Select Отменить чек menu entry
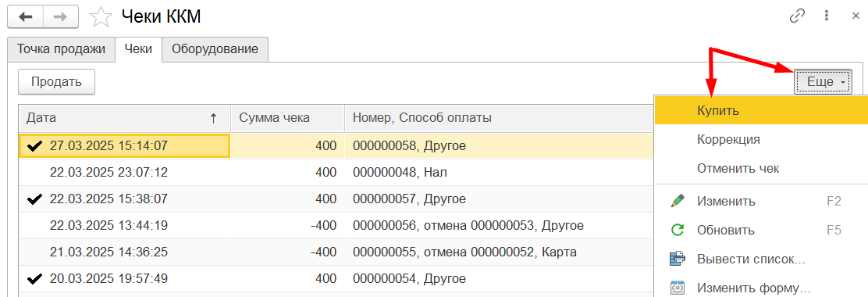The width and height of the screenshot is (868, 297). click(x=761, y=169)
